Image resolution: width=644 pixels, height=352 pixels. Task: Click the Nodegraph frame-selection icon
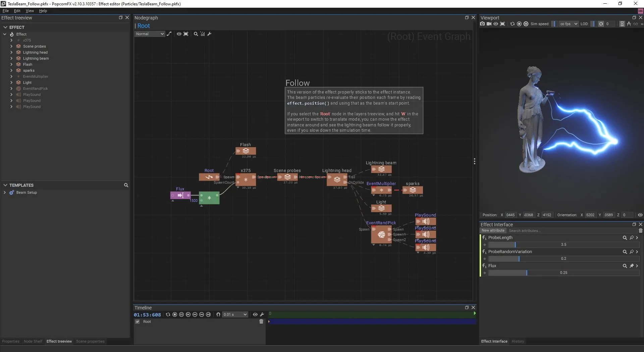click(x=186, y=34)
